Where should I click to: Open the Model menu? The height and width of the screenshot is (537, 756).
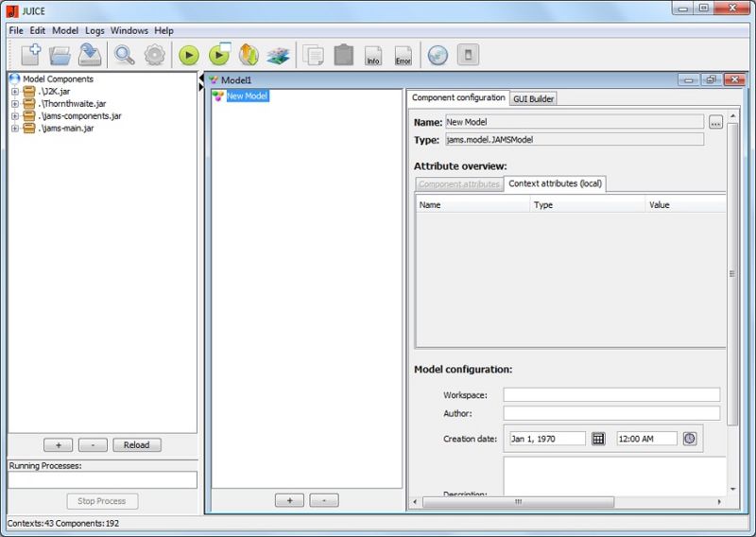tap(65, 30)
